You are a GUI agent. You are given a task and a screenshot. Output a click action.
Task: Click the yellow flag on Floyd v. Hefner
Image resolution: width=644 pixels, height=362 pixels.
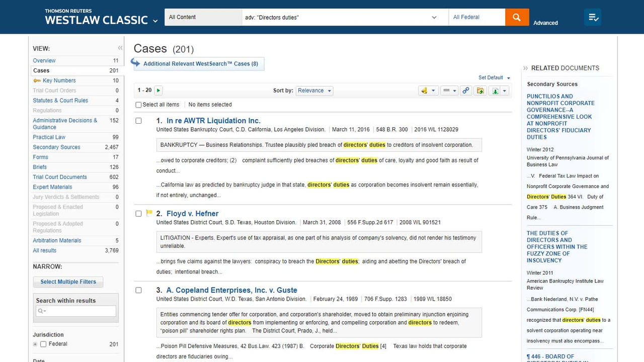tap(149, 213)
